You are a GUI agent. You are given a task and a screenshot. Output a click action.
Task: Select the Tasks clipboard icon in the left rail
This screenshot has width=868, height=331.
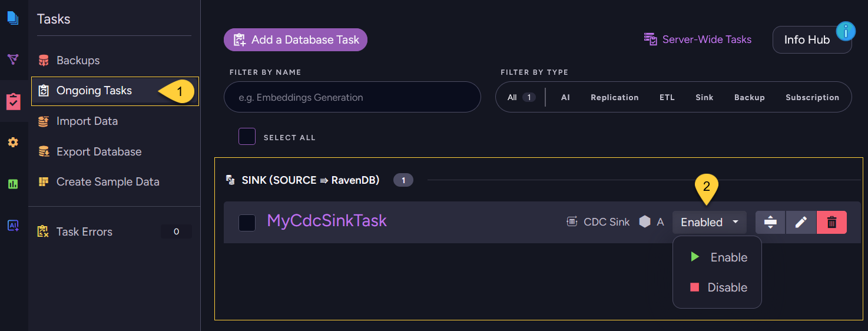point(13,101)
